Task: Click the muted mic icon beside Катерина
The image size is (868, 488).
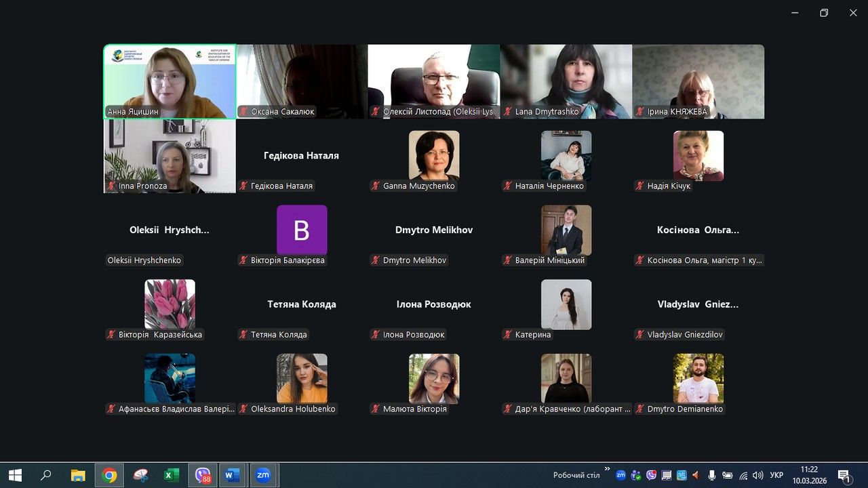Action: (508, 335)
